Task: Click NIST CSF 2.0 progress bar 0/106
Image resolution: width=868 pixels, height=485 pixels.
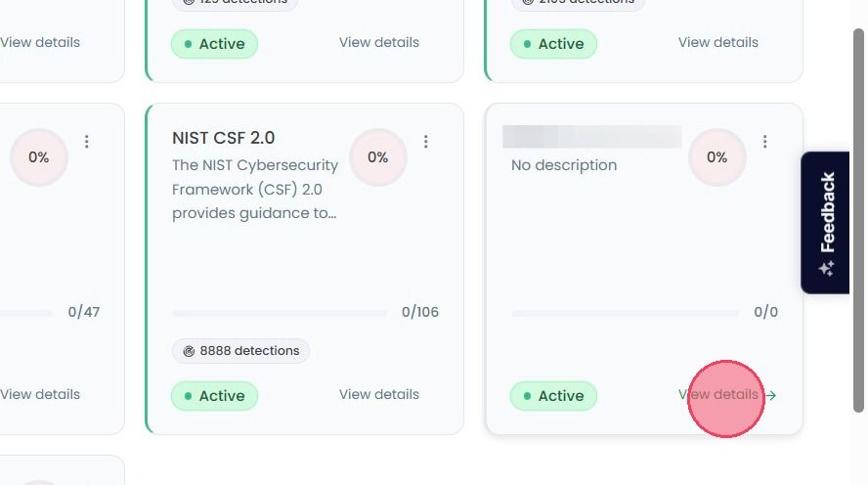Action: (280, 313)
